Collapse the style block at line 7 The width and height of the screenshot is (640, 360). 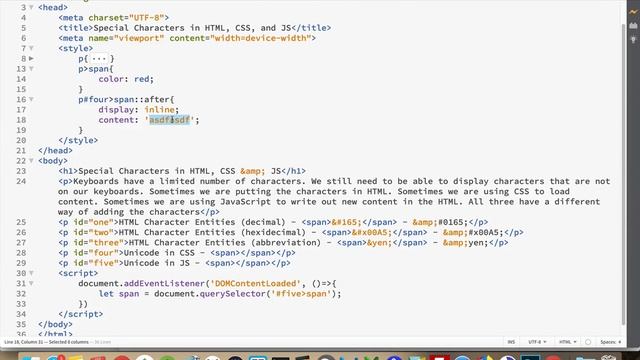(x=31, y=48)
